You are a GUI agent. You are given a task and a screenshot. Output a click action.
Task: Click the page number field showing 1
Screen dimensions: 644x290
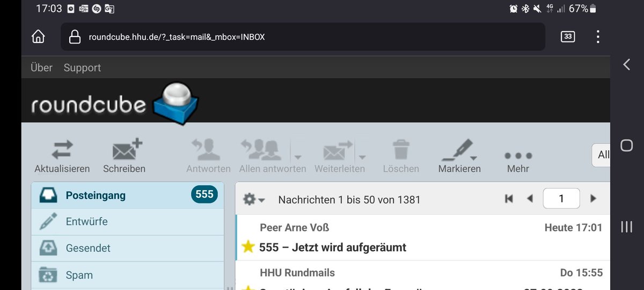click(x=561, y=199)
